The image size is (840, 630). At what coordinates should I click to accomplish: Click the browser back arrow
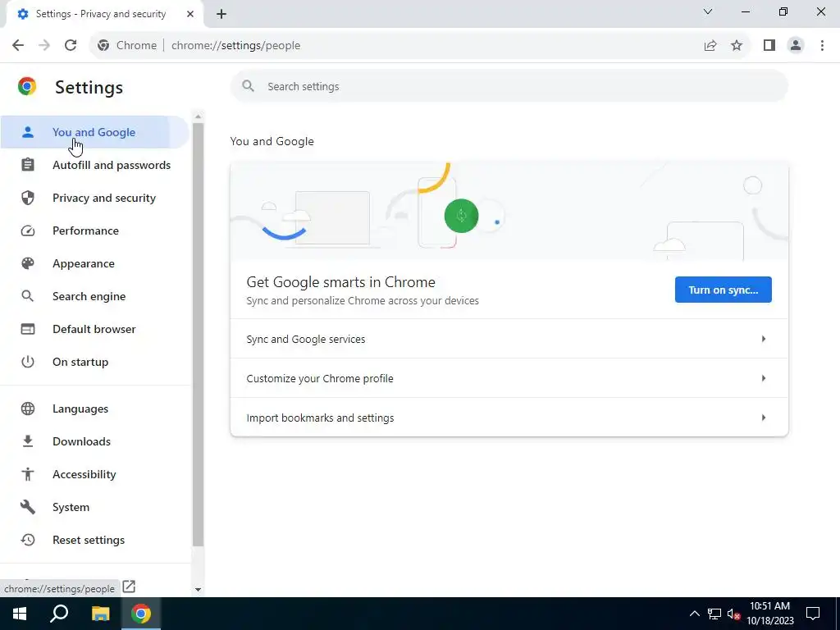pyautogui.click(x=18, y=46)
